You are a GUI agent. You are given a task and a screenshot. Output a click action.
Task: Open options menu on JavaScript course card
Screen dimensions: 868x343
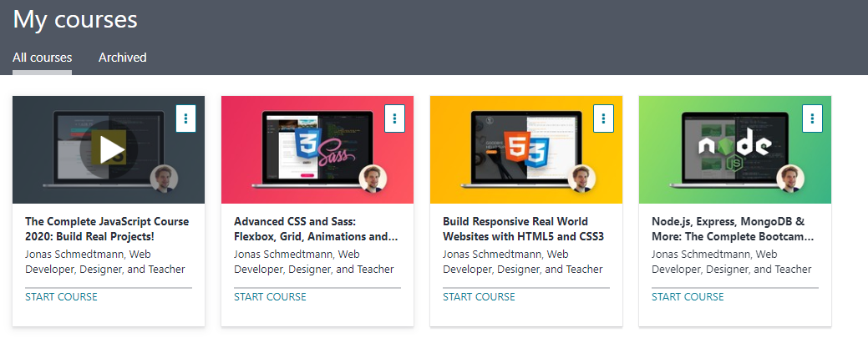coord(185,119)
